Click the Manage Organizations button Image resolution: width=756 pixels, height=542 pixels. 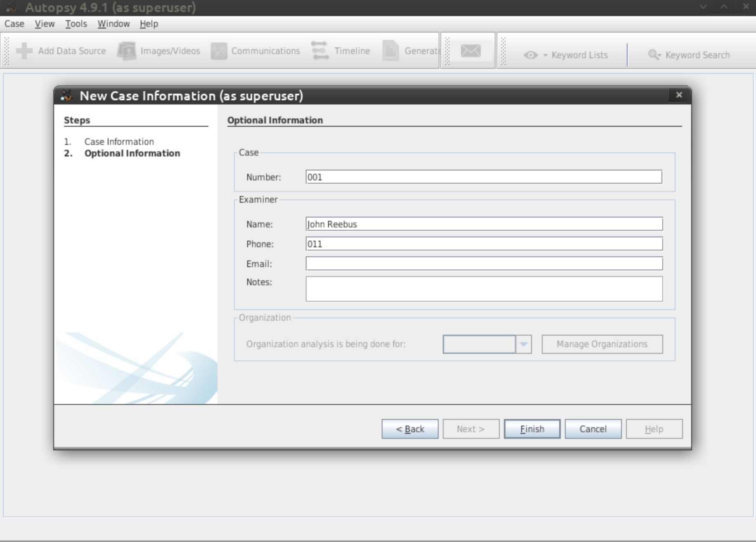pyautogui.click(x=602, y=344)
